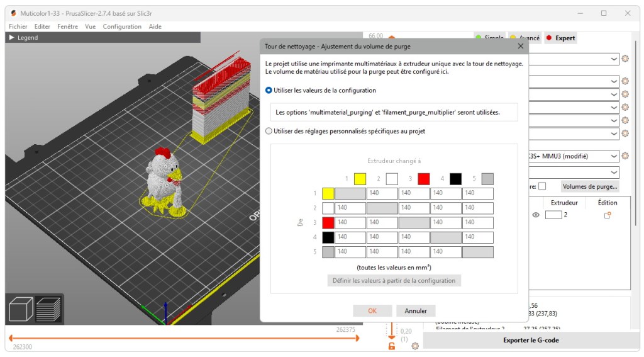Open layer slider settings cog icon
The height and width of the screenshot is (357, 644).
tap(415, 346)
